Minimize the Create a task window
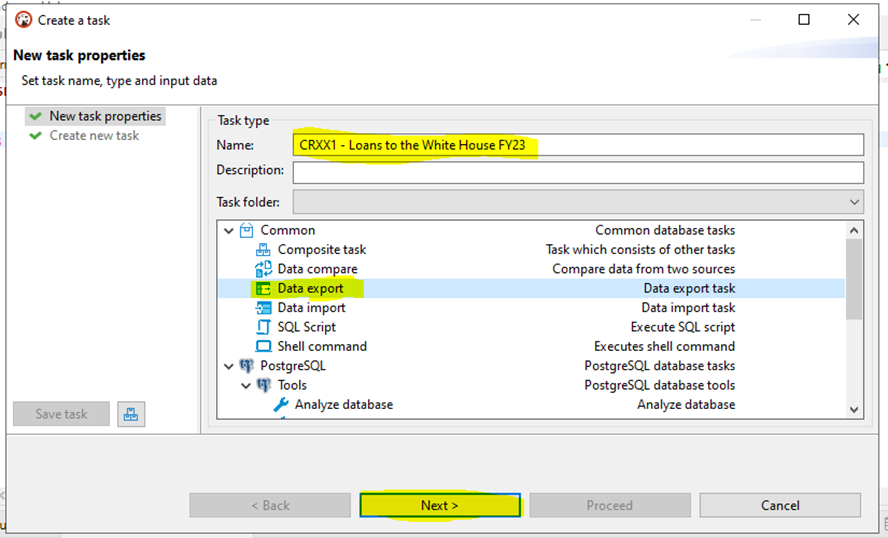Screen dimensions: 888x538 point(755,20)
